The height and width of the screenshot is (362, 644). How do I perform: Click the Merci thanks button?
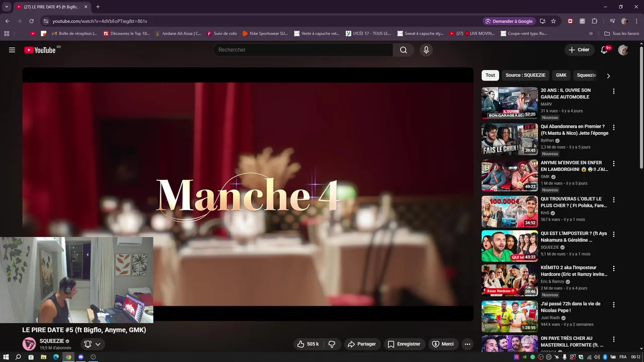443,344
